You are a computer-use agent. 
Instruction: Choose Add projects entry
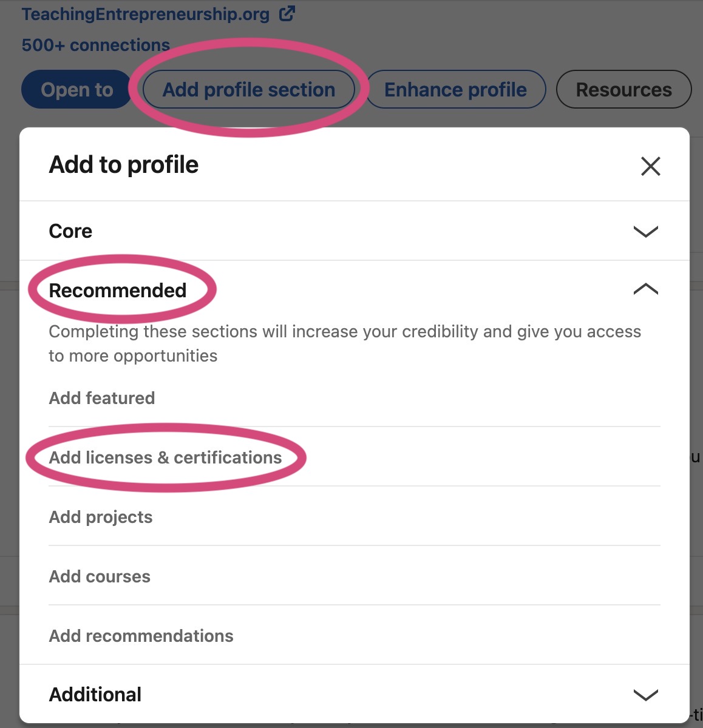(101, 517)
